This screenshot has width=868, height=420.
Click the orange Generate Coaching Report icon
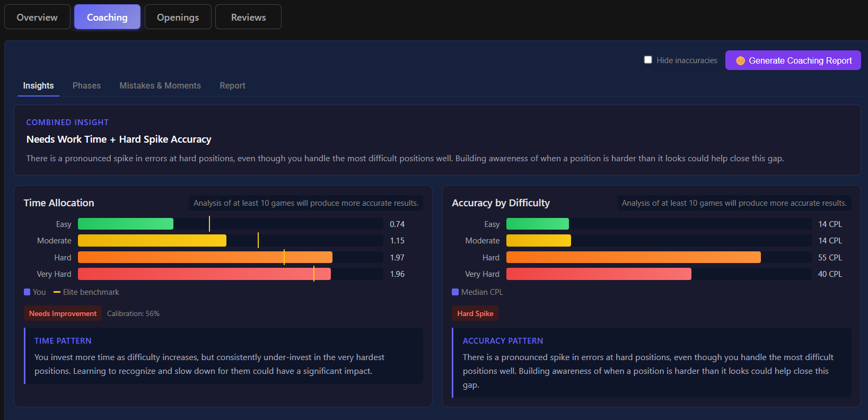coord(740,61)
